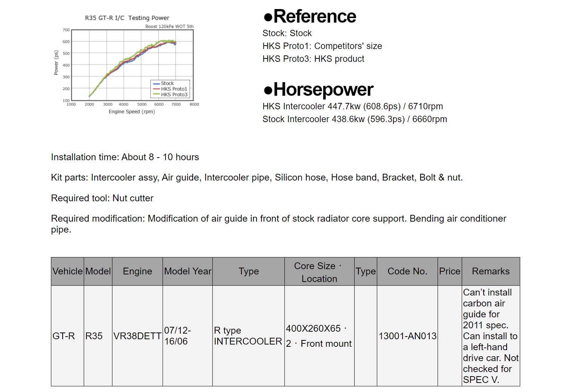This screenshot has height=392, width=573.
Task: Click the 07/12-16/06 model year cell
Action: pyautogui.click(x=188, y=336)
